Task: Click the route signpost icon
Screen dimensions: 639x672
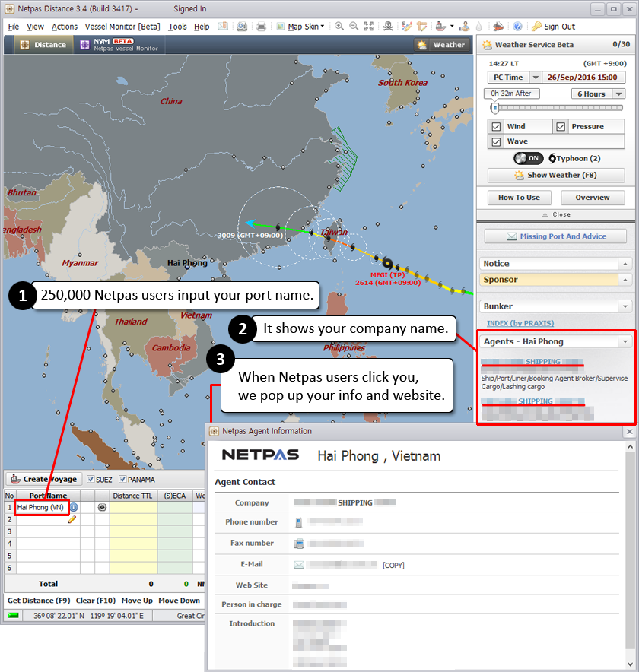Action: (422, 27)
